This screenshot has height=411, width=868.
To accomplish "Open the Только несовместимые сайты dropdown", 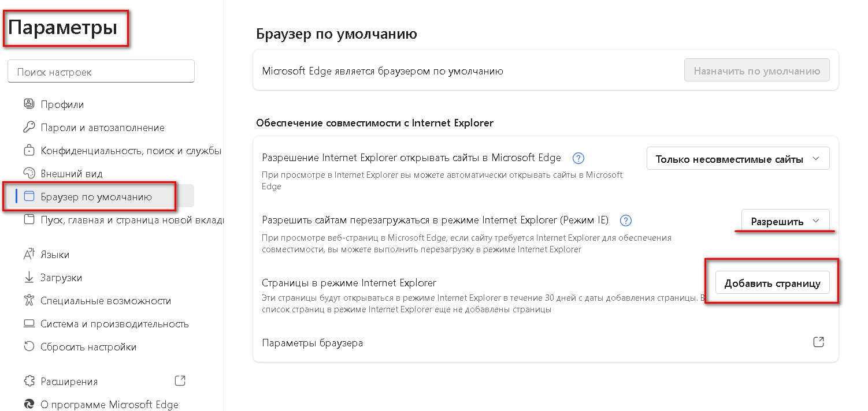I will tap(738, 158).
